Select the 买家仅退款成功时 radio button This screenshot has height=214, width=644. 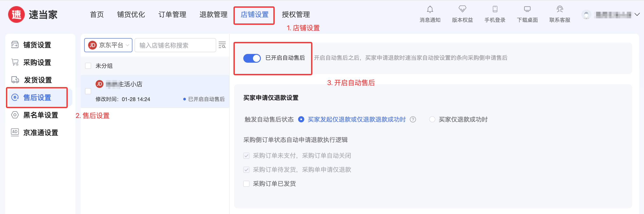click(x=432, y=119)
